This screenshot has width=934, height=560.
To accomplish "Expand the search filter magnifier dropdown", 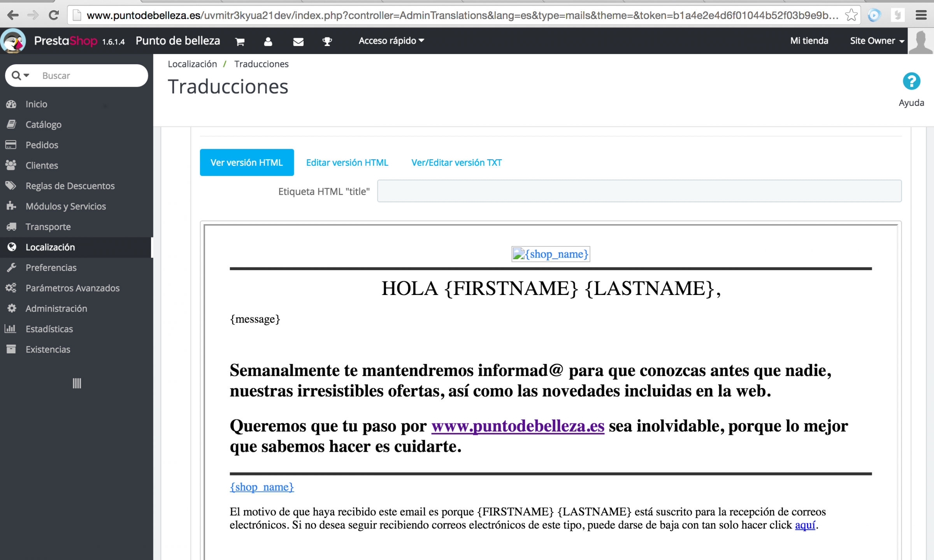I will [x=20, y=75].
